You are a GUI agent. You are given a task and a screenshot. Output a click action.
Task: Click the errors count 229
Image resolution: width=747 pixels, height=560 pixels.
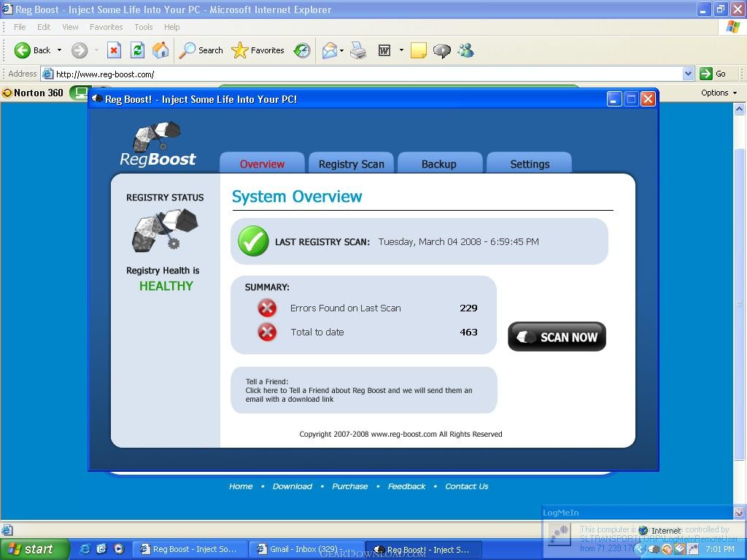coord(468,308)
